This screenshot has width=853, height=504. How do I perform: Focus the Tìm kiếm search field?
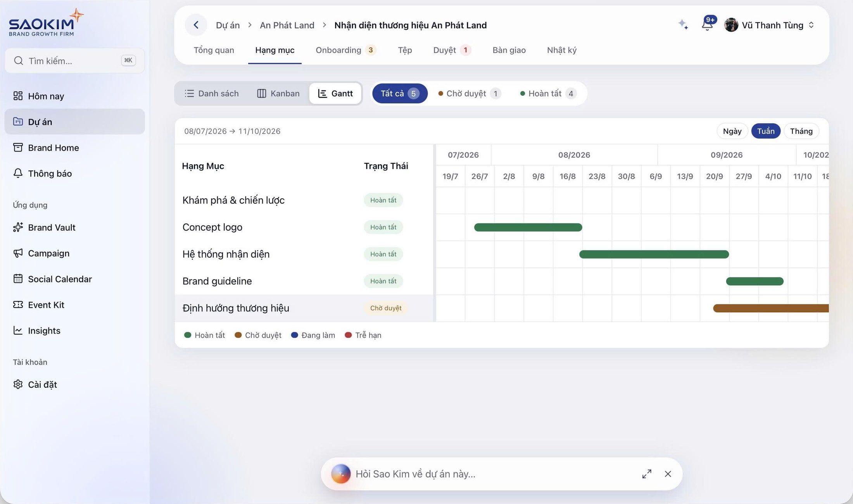[74, 60]
